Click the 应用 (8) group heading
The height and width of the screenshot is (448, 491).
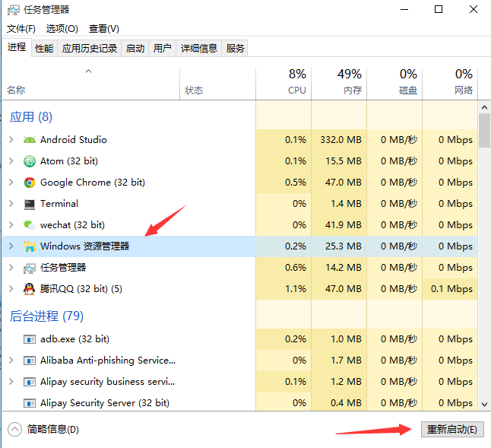[x=31, y=117]
